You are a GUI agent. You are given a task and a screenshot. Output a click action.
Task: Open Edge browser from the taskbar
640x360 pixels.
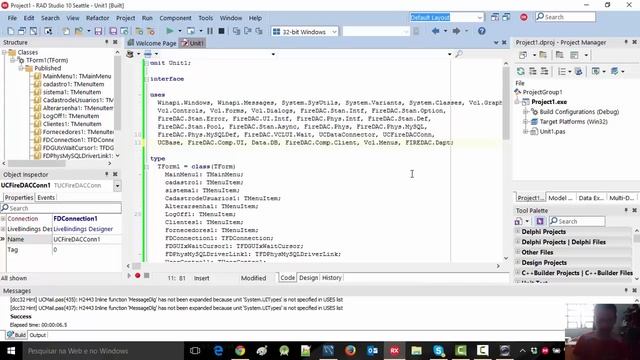218,351
